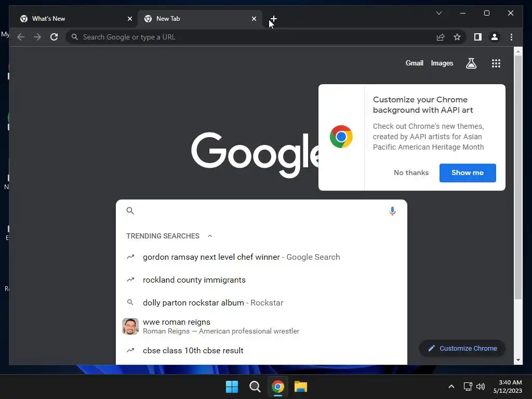Click the search icon beside dolly parton

click(130, 302)
